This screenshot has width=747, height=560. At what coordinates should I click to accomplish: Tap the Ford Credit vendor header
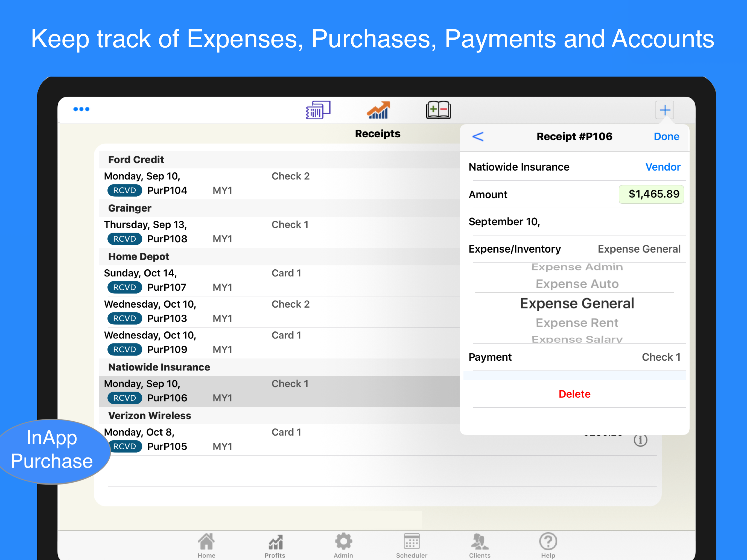click(x=279, y=159)
